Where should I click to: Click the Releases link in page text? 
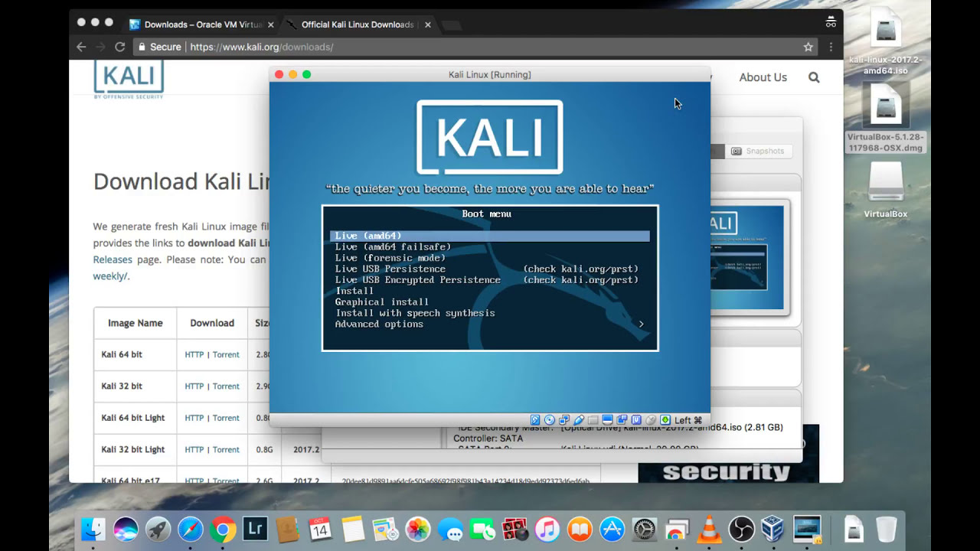pyautogui.click(x=113, y=259)
